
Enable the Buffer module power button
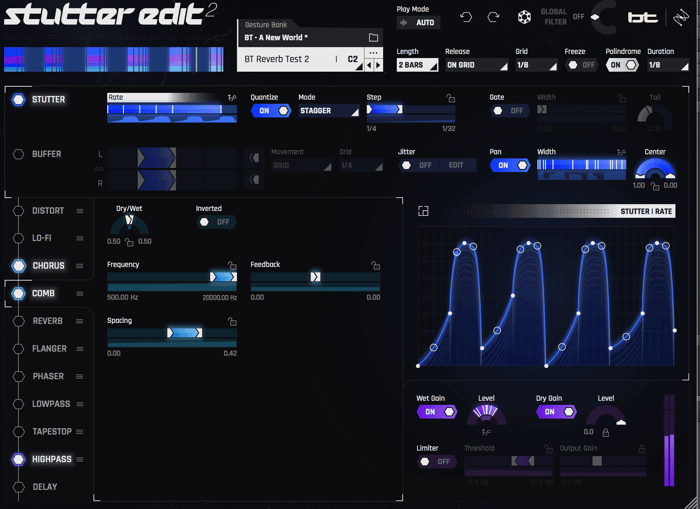(x=18, y=154)
